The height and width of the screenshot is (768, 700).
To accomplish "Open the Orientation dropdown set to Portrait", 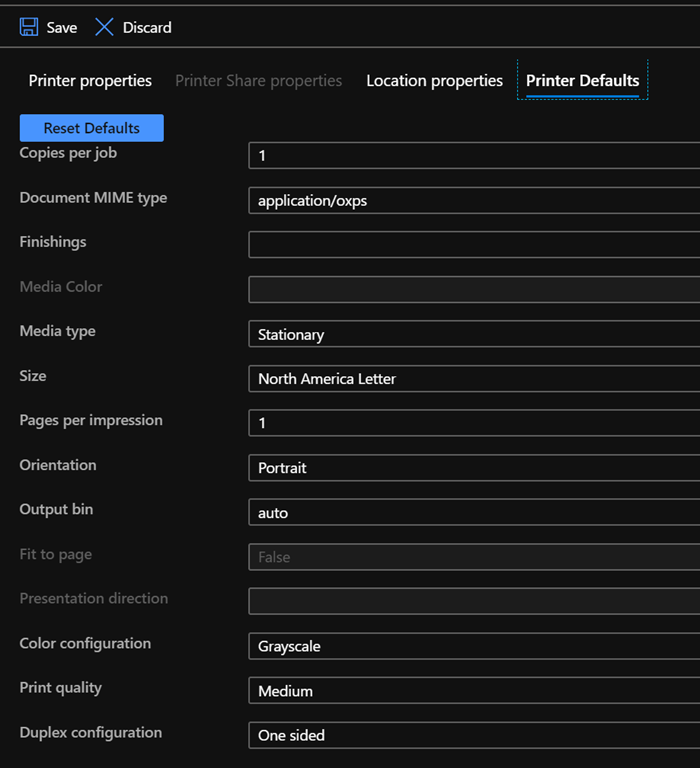I will tap(474, 468).
